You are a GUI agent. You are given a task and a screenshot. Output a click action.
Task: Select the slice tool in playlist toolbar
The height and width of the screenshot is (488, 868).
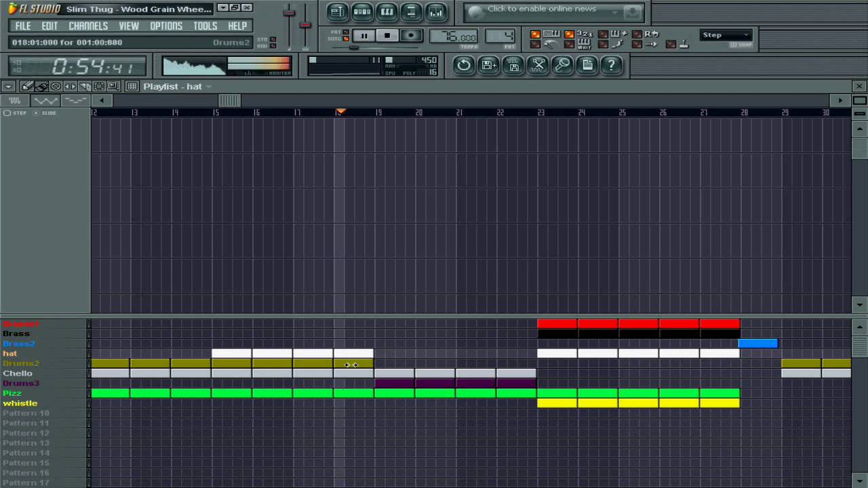(x=84, y=86)
